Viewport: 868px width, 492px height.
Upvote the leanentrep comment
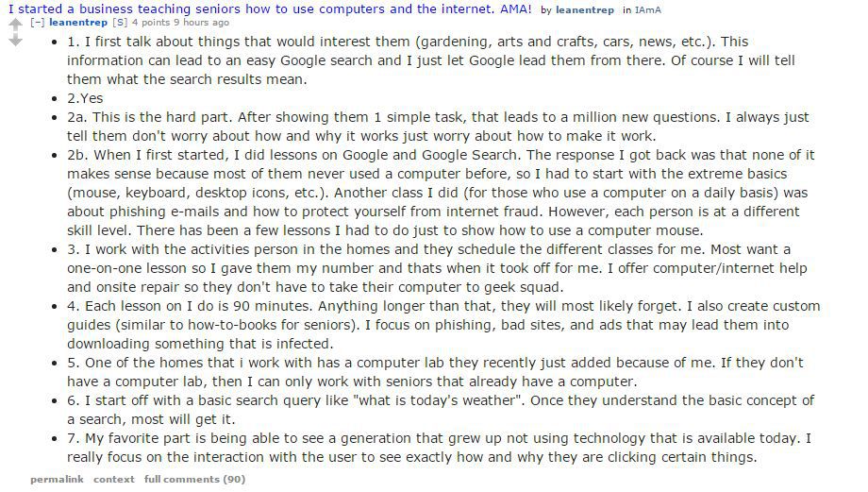(x=15, y=24)
